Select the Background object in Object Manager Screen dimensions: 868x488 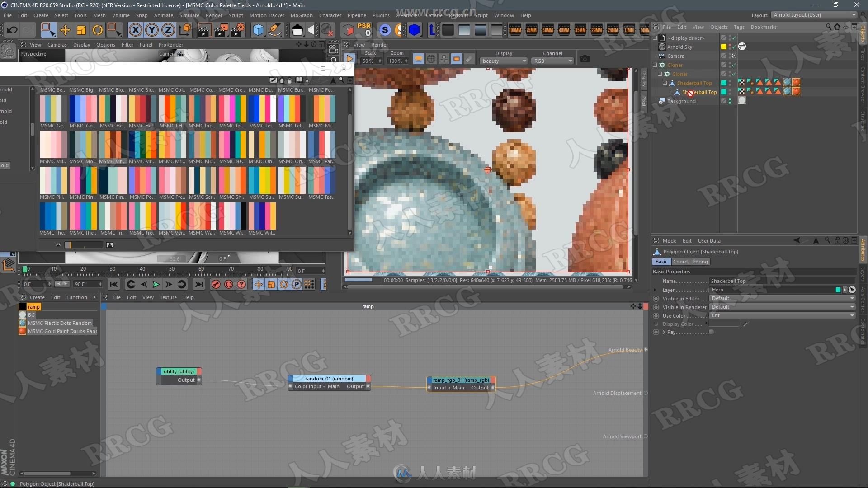681,101
